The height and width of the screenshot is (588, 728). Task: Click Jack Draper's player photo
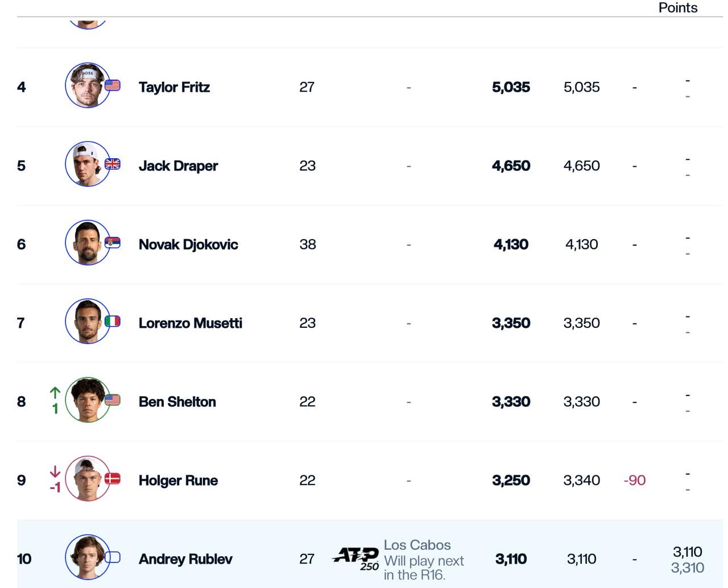(88, 164)
